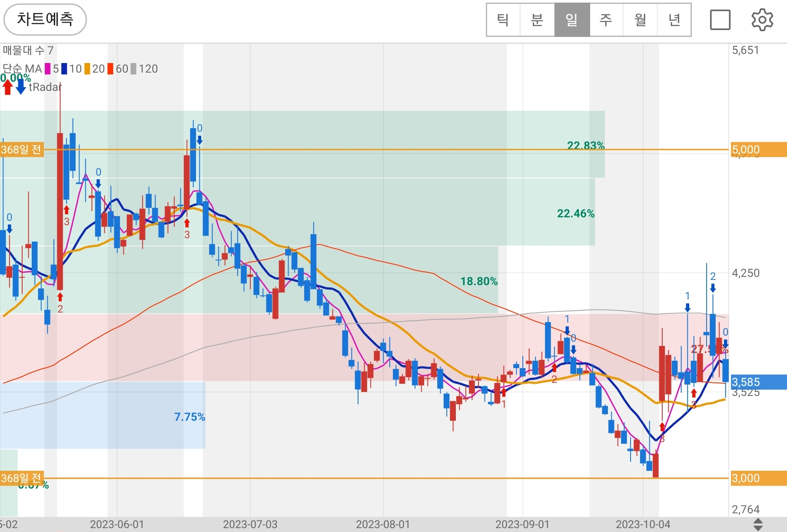Switch to the 주 weekly chart tab

(606, 20)
